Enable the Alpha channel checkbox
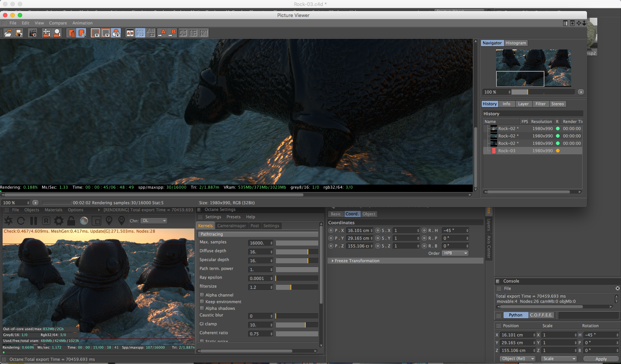This screenshot has height=364, width=621. click(x=202, y=295)
